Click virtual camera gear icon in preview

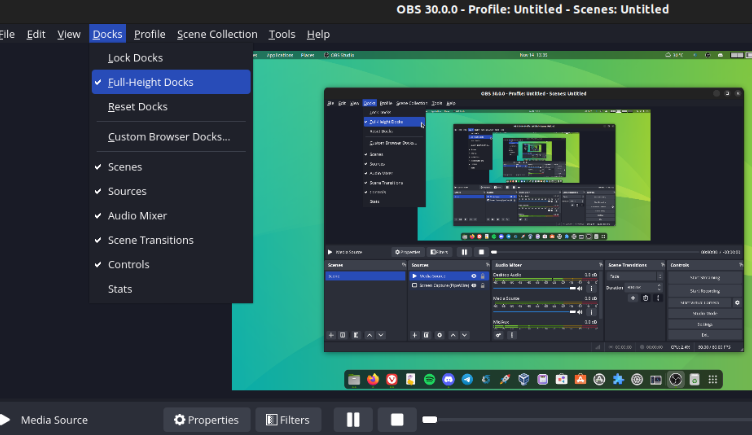(737, 303)
